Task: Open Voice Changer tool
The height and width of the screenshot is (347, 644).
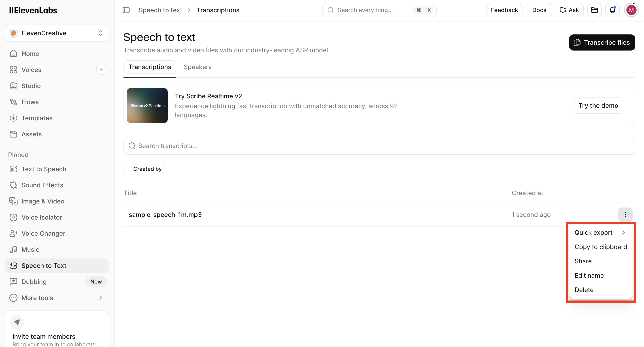Action: (x=57, y=233)
